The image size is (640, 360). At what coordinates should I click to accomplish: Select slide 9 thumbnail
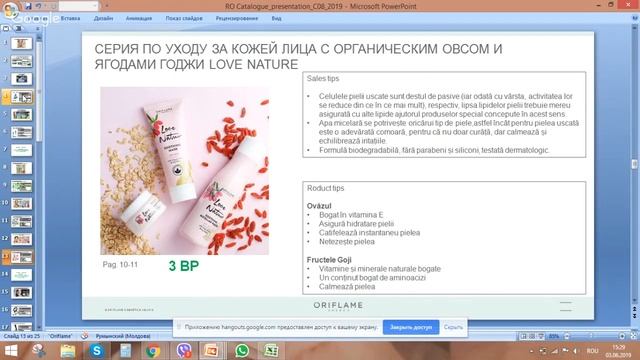[x=21, y=186]
